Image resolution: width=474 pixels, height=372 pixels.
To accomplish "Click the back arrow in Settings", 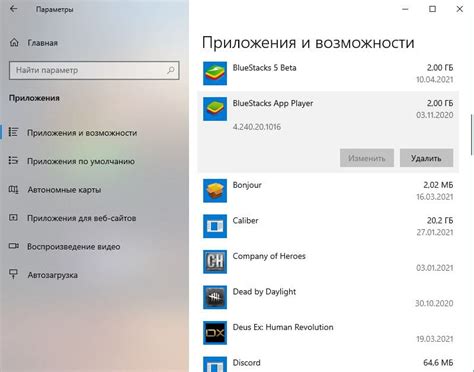I will click(x=14, y=9).
